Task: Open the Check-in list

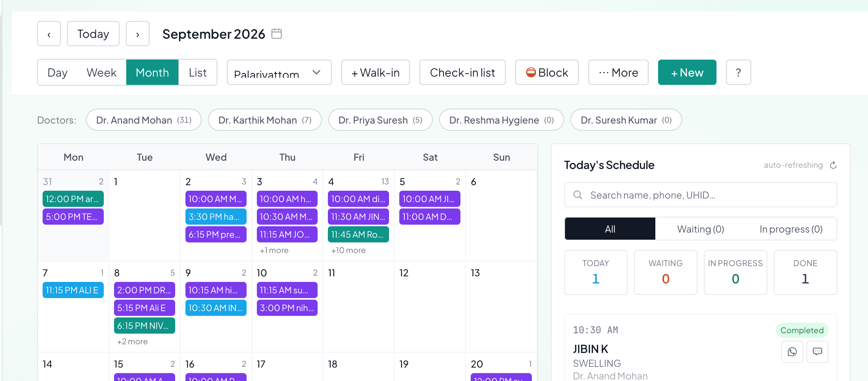Action: [x=462, y=73]
